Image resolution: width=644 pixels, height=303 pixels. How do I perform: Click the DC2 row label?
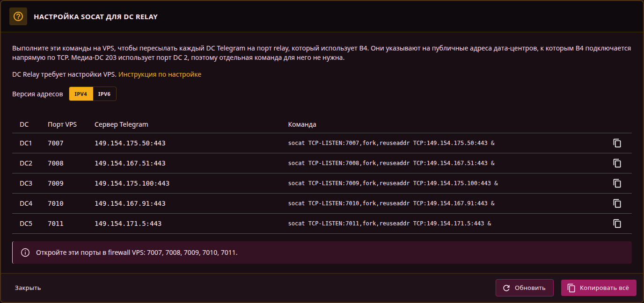(26, 163)
